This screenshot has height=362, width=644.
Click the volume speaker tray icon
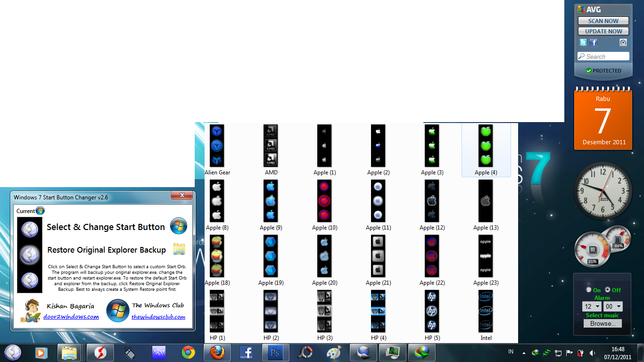click(x=592, y=353)
